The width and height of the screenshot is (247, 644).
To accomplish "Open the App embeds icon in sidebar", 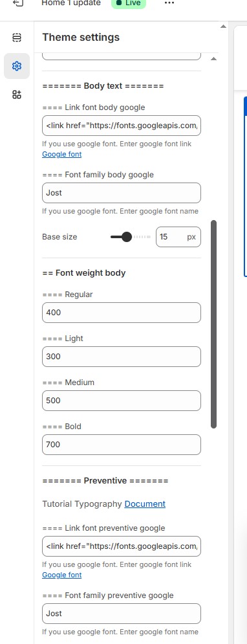I will click(17, 95).
